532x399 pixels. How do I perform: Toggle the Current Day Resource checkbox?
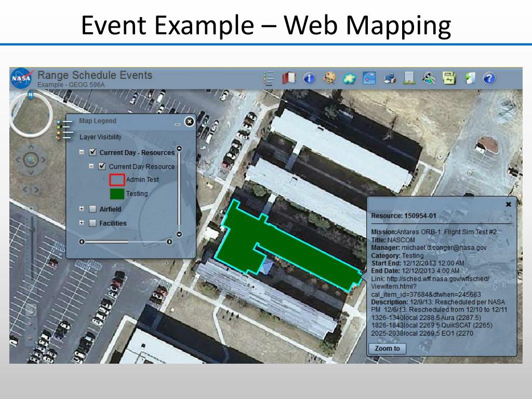point(102,166)
